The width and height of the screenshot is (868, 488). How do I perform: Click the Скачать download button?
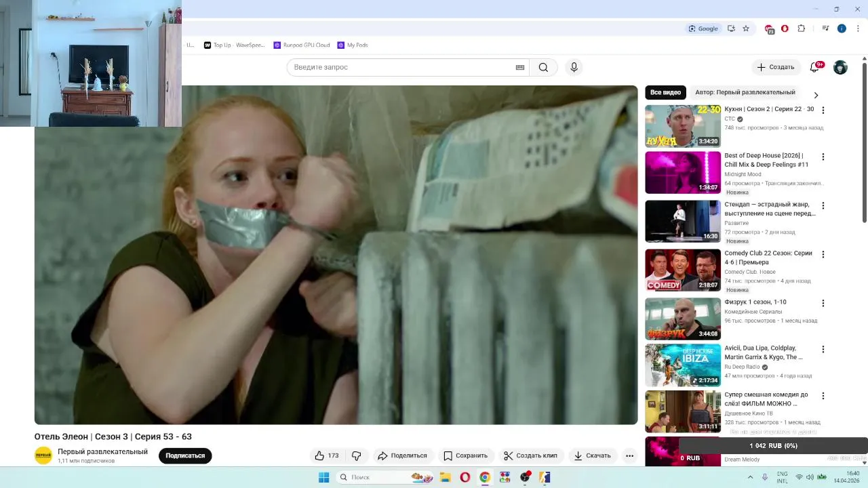[x=592, y=455]
